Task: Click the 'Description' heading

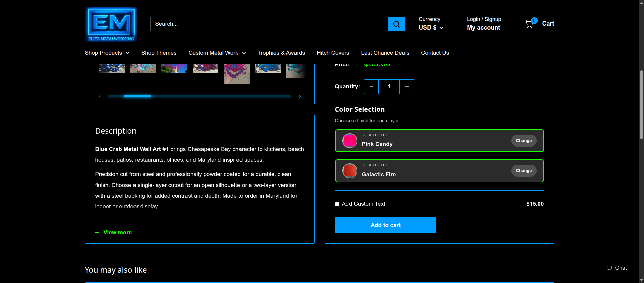Action: click(x=116, y=131)
